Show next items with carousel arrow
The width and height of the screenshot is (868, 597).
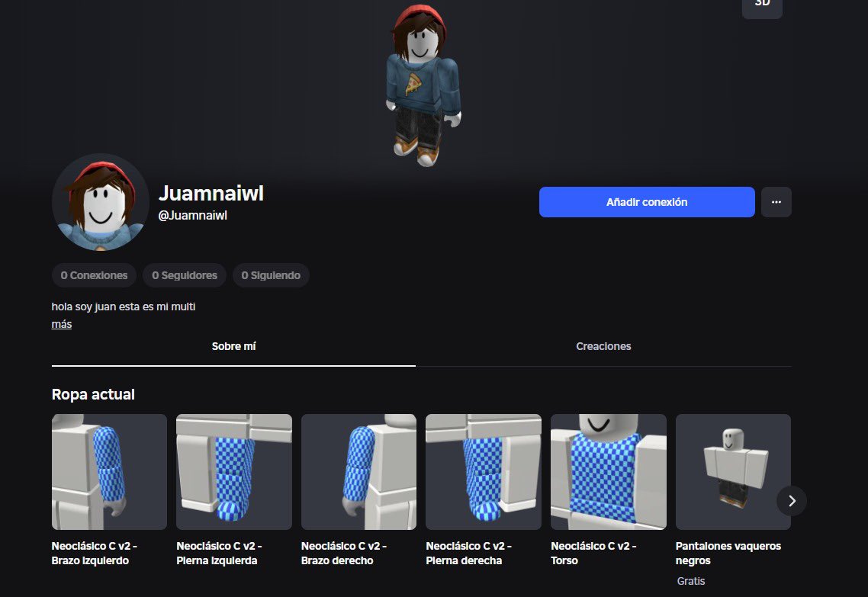pyautogui.click(x=792, y=501)
